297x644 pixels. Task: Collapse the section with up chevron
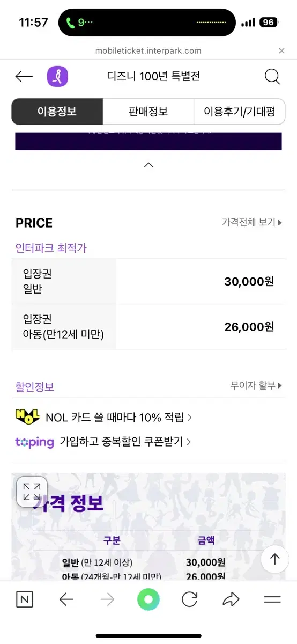(148, 165)
